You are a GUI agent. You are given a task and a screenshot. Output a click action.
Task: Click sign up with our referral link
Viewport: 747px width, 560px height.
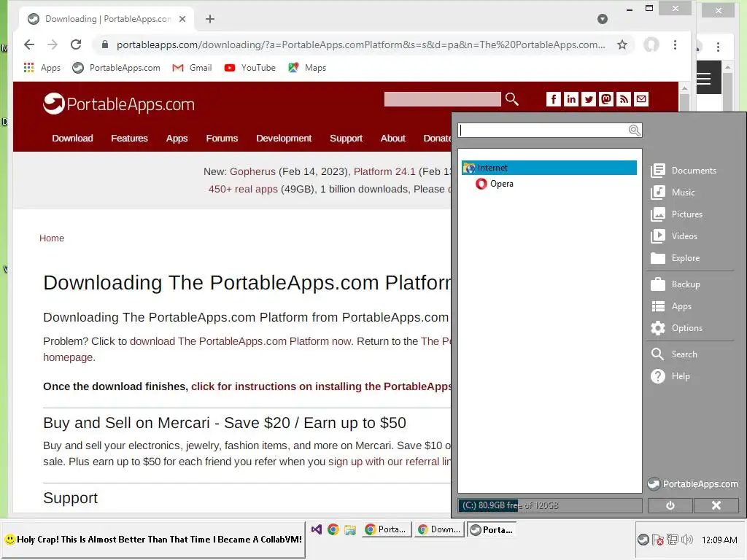click(390, 462)
